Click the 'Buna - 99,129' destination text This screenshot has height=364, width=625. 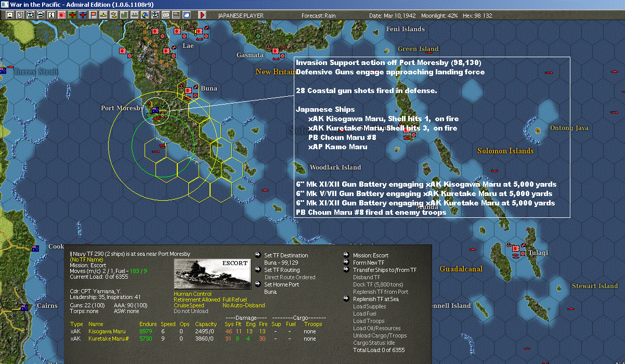click(282, 263)
